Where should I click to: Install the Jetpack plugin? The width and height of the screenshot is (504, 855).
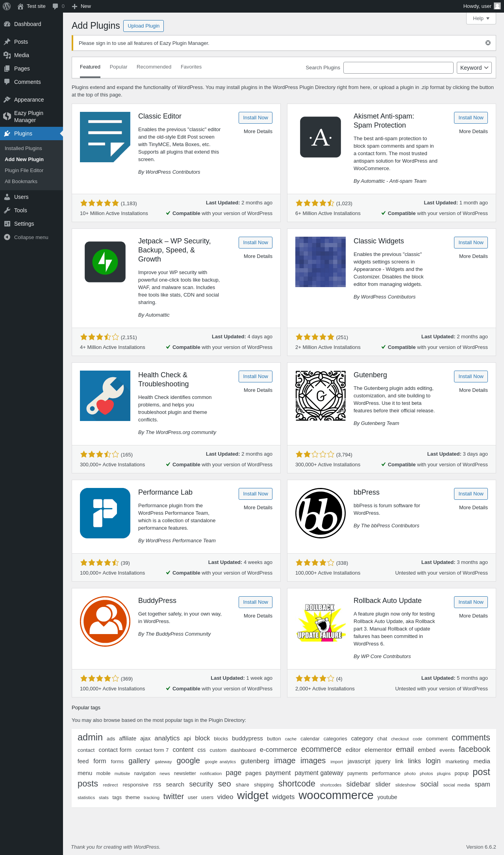point(256,243)
